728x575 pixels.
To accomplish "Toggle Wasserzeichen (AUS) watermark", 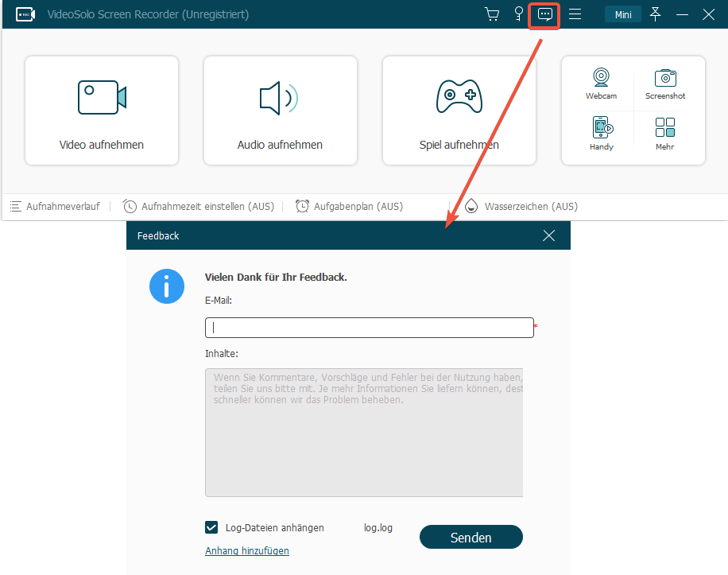I will [x=521, y=206].
